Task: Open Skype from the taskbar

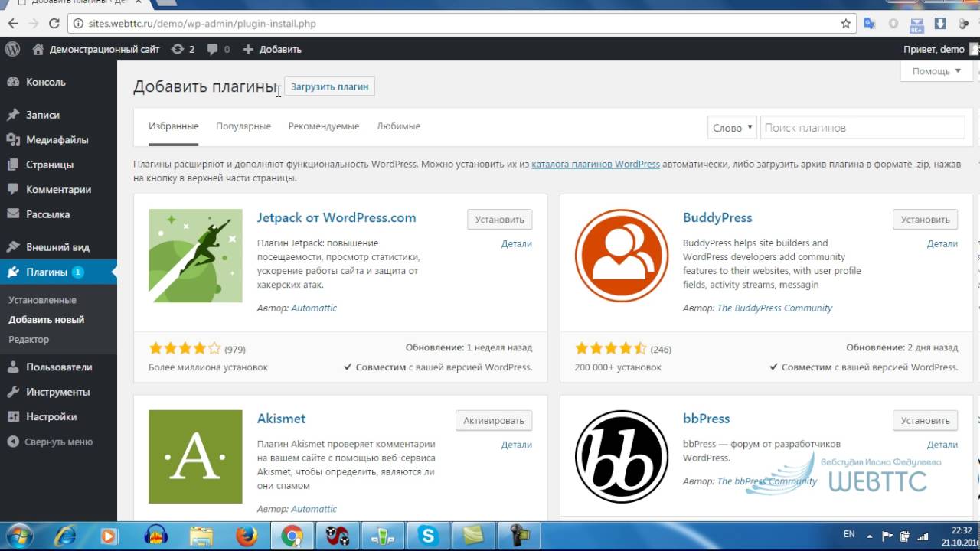Action: [x=428, y=536]
